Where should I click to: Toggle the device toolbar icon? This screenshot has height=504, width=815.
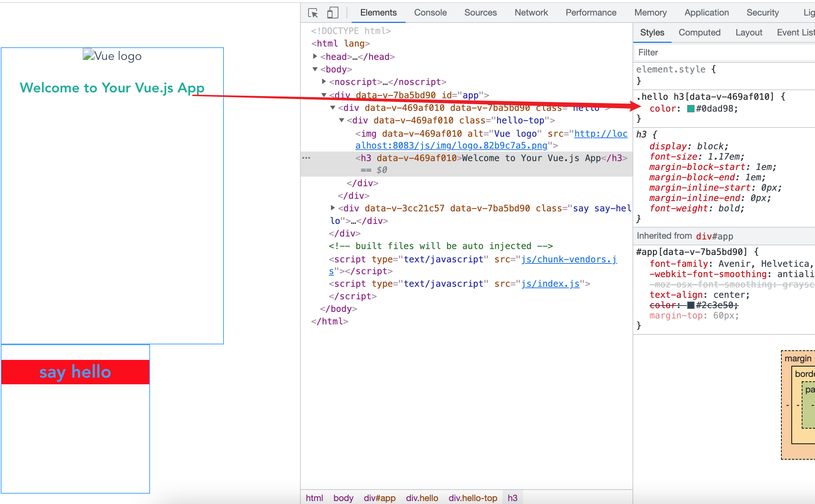[x=333, y=13]
